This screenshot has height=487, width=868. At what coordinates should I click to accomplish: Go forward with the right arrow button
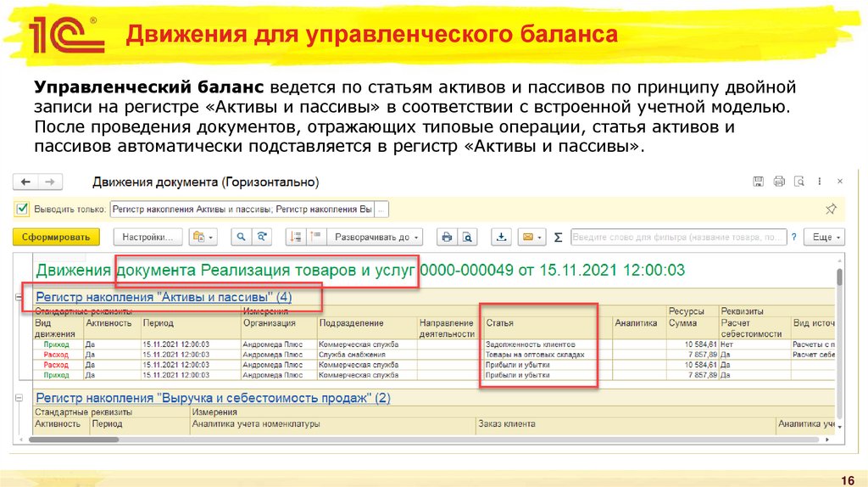50,182
